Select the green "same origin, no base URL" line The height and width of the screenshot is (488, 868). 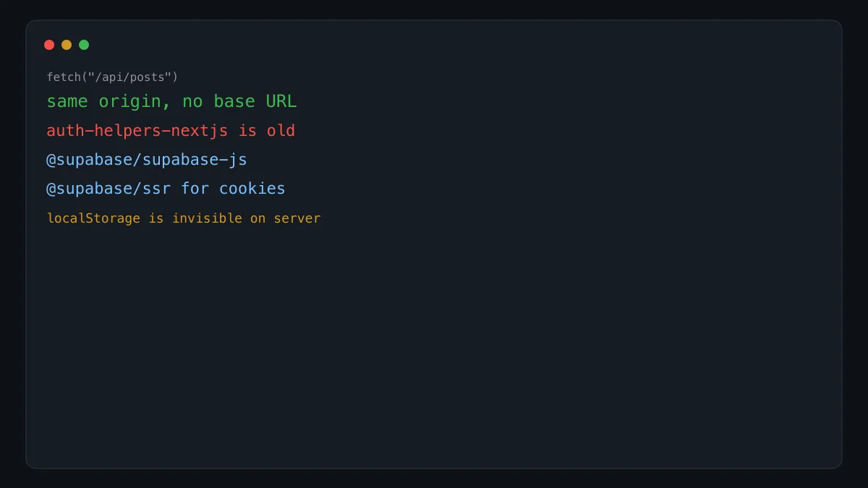[171, 101]
